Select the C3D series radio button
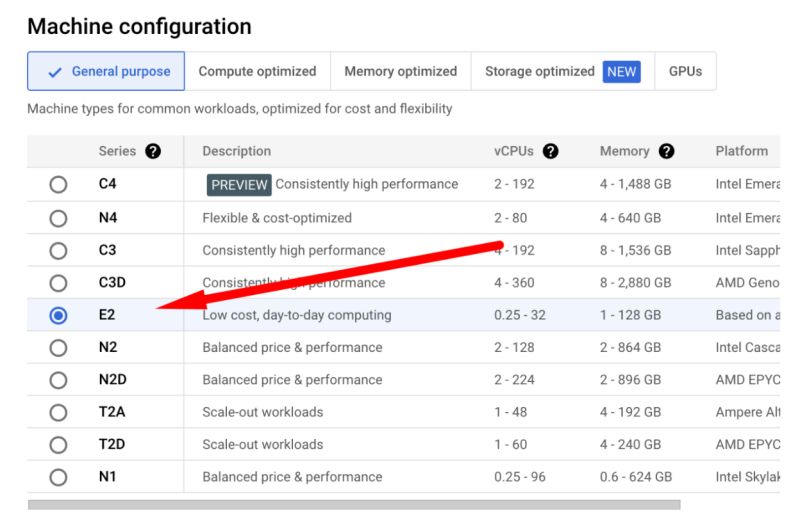Viewport: 800px width, 526px height. 58,283
